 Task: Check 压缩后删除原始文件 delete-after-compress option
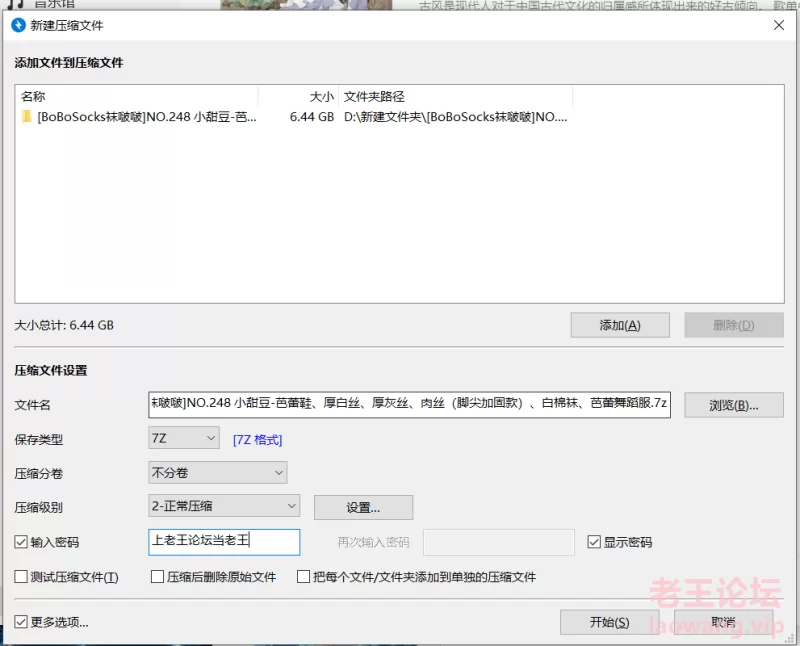[156, 577]
